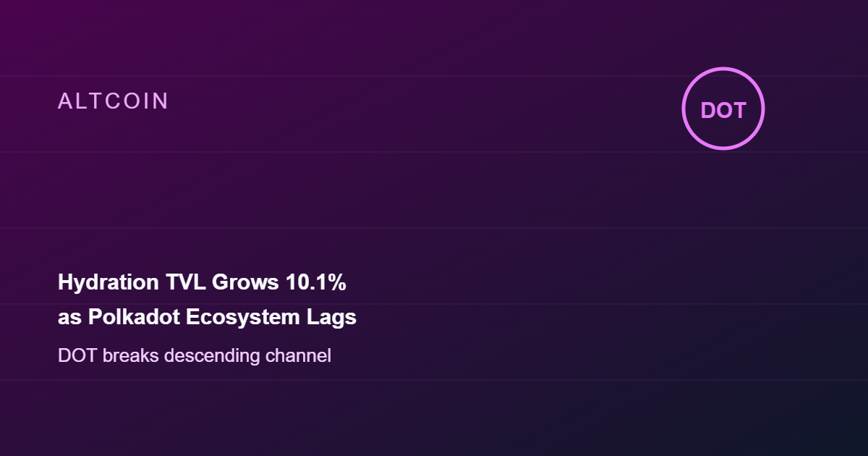The width and height of the screenshot is (868, 456).
Task: Click subtitle 'DOT breaks descending channel'
Action: click(195, 356)
